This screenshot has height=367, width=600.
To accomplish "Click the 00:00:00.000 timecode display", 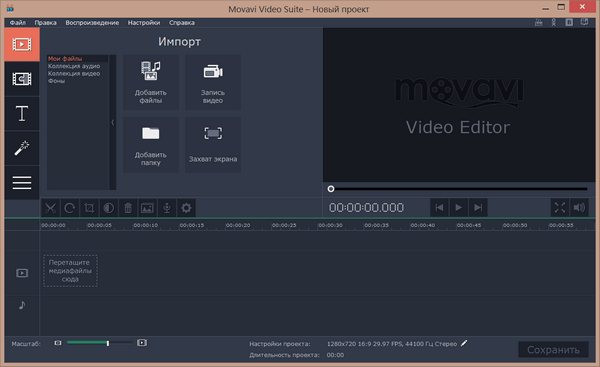I will 366,207.
